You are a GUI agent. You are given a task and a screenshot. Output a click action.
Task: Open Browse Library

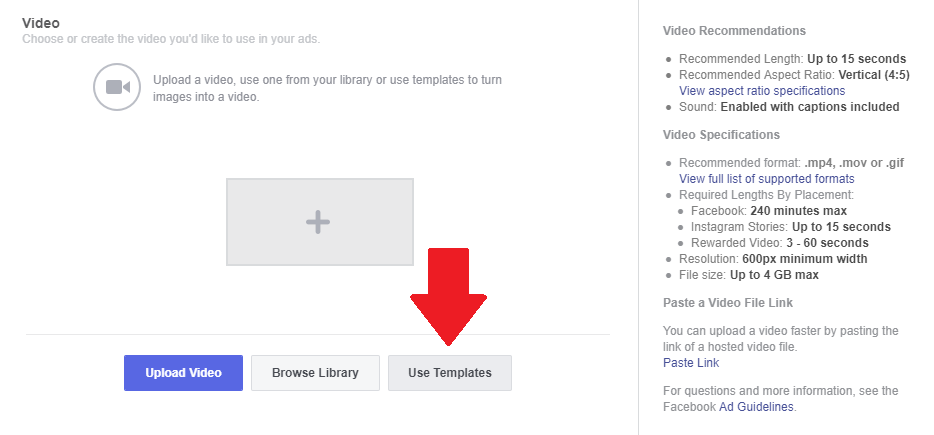(315, 373)
